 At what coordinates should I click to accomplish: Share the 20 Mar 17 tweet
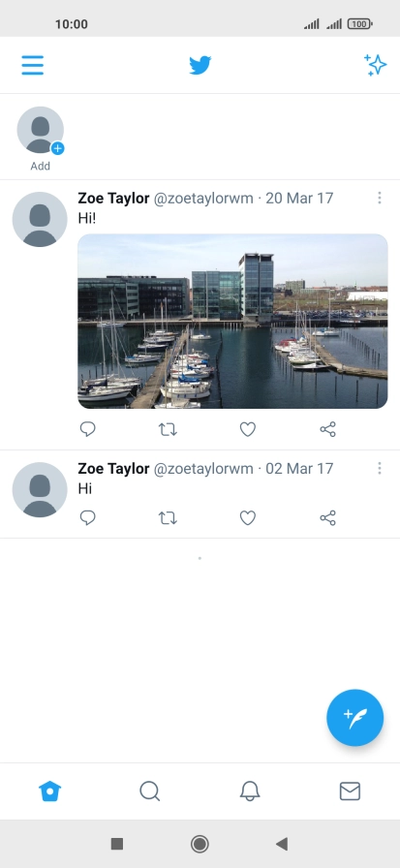(x=328, y=429)
